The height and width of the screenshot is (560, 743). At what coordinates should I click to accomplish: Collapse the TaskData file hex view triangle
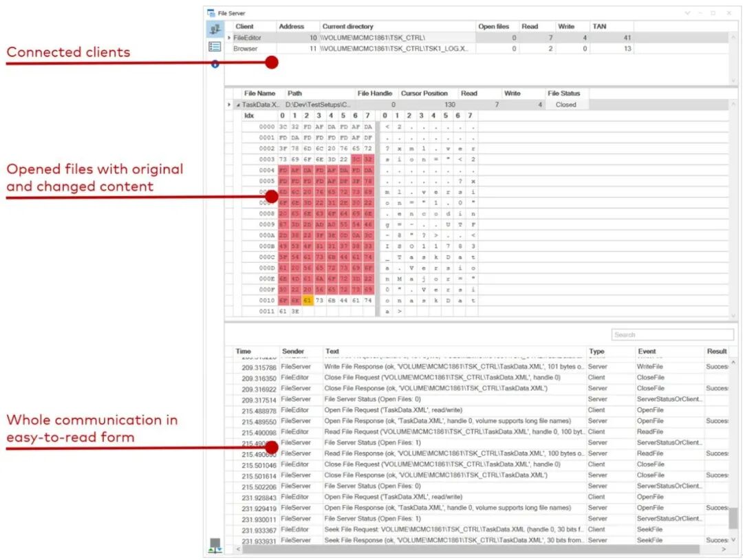[x=238, y=105]
